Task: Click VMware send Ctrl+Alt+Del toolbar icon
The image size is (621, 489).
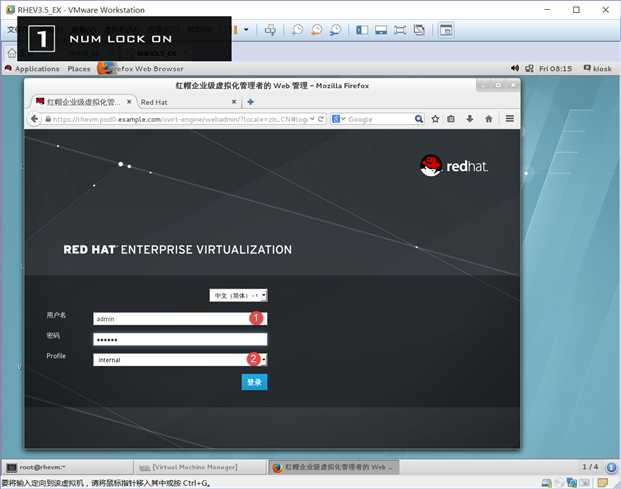Action: [x=270, y=30]
